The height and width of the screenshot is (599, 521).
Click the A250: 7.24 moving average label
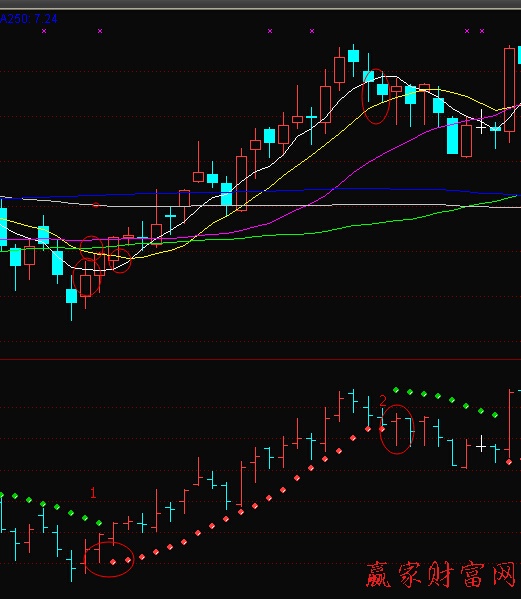[29, 18]
